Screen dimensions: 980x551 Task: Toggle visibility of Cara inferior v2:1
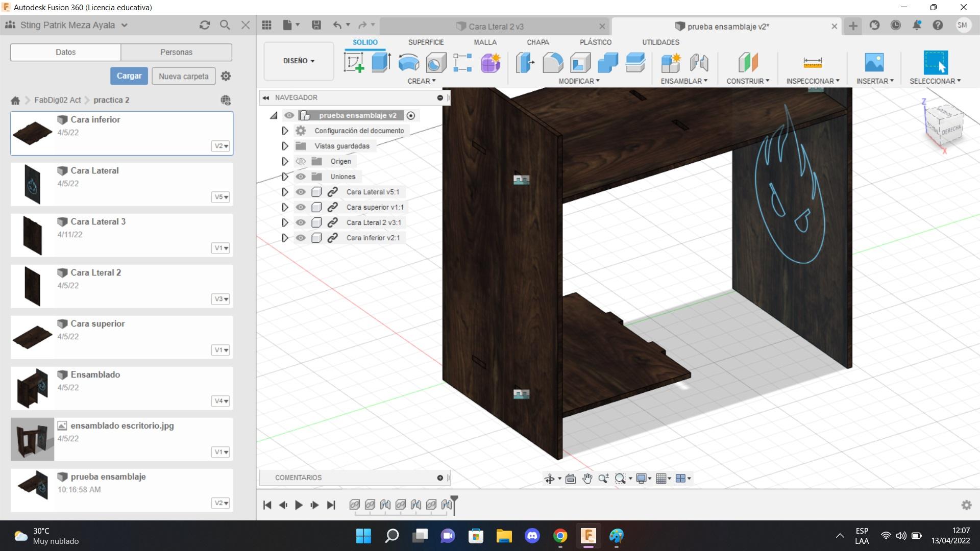pos(301,238)
